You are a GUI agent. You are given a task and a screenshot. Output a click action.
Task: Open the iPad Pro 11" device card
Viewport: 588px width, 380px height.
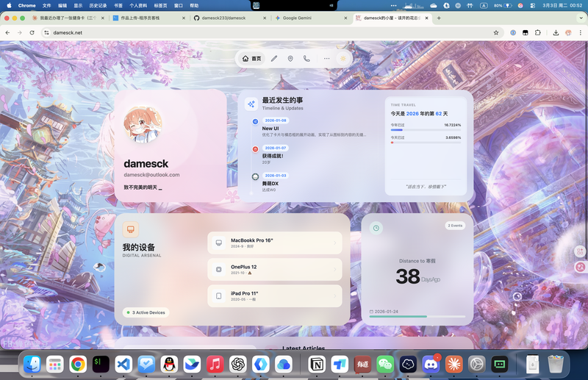pyautogui.click(x=275, y=296)
